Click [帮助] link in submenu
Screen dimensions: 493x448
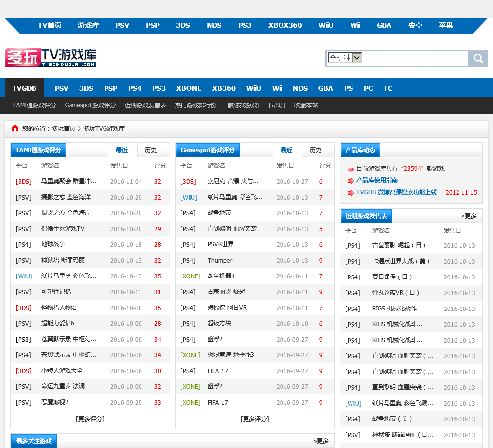(x=277, y=105)
